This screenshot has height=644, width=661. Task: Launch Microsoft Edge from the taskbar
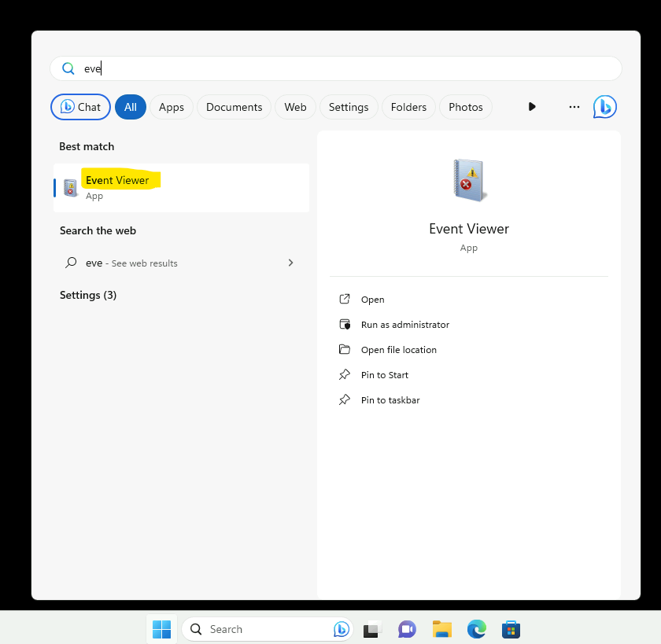[477, 630]
